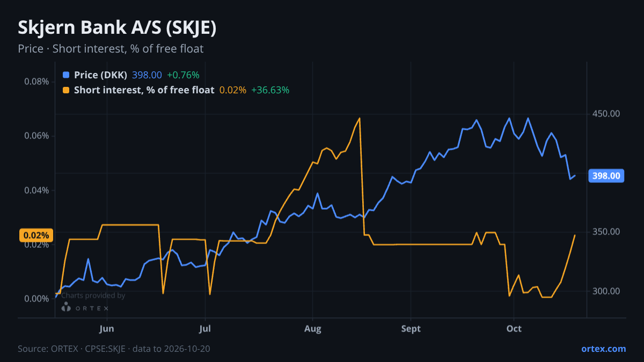This screenshot has width=644, height=362.
Task: Click the 0.08% left axis label
Action: click(x=36, y=82)
